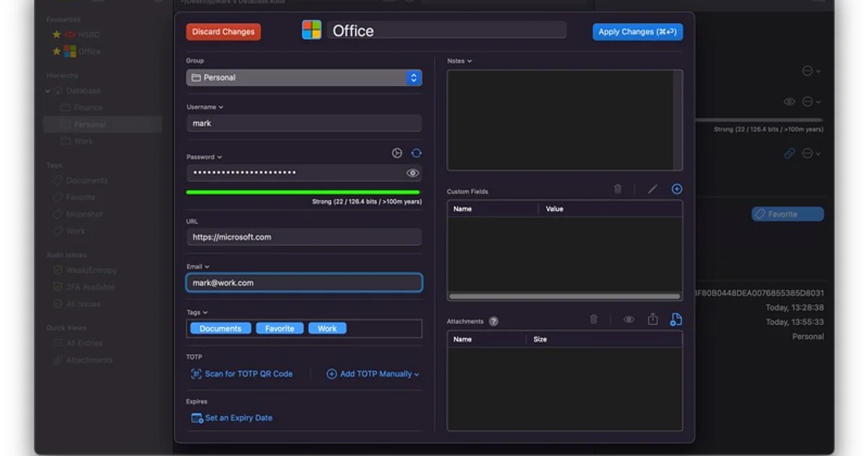Apply Changes to the entry
Viewport: 868px width, 456px height.
pyautogui.click(x=637, y=32)
